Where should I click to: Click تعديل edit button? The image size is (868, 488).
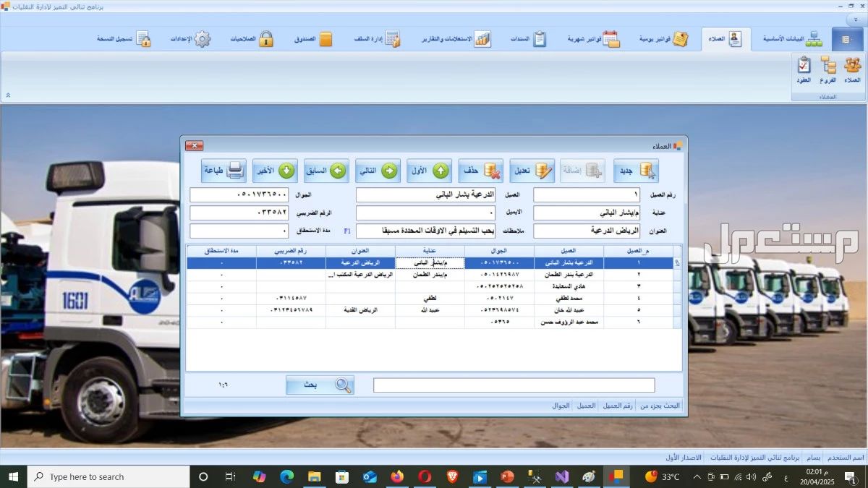coord(532,171)
